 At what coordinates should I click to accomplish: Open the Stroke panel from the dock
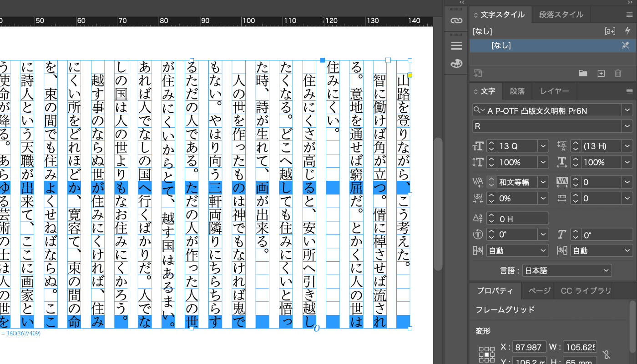[x=456, y=46]
